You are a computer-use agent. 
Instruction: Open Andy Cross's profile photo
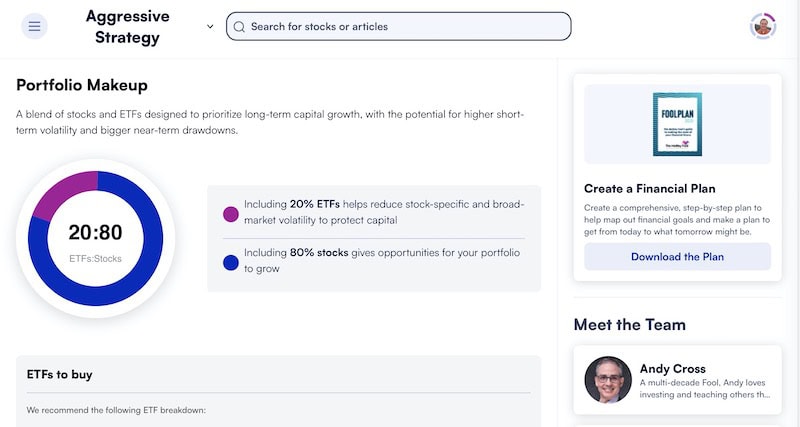[x=608, y=380]
